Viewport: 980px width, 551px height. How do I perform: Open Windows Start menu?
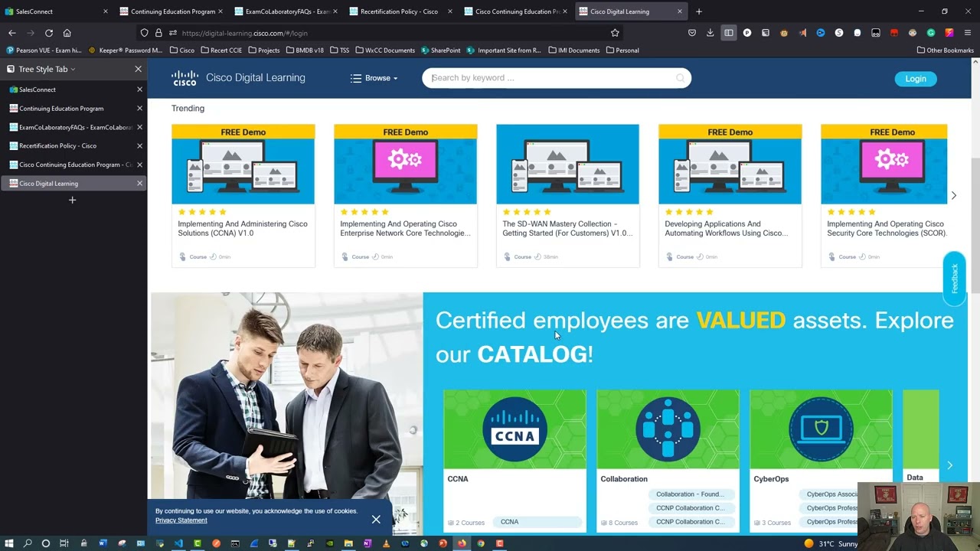[9, 543]
